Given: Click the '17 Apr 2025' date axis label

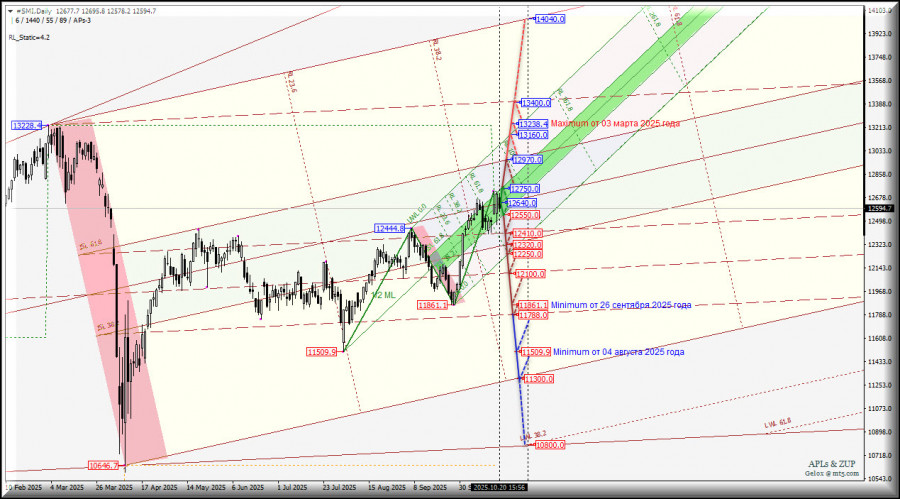Looking at the screenshot, I should click(x=159, y=487).
